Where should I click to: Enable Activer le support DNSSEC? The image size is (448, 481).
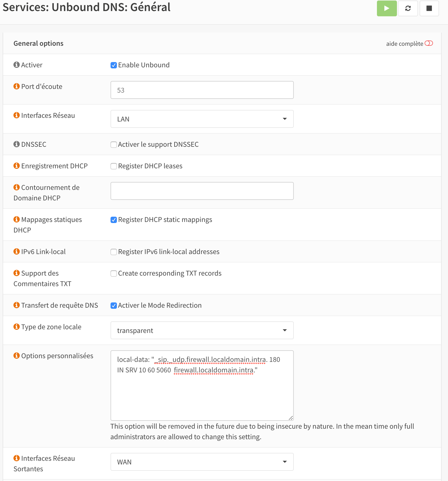pyautogui.click(x=114, y=145)
